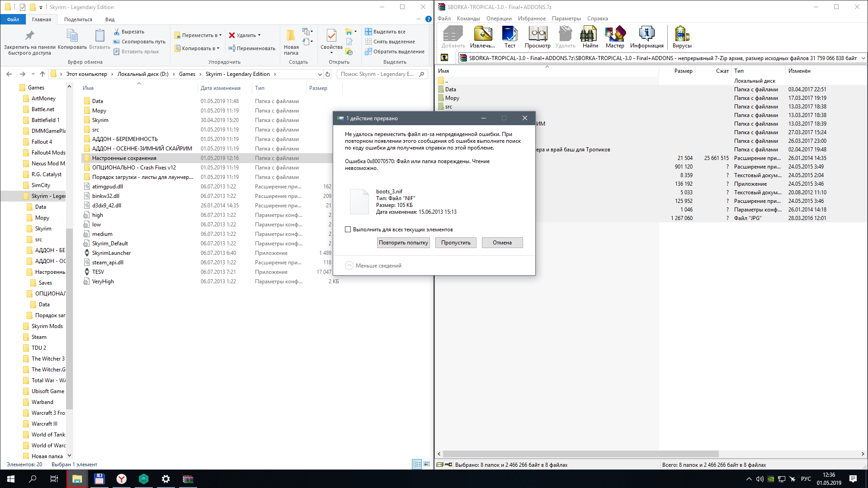Open the Yandex Browser taskbar icon
The height and width of the screenshot is (488, 868).
point(122,479)
